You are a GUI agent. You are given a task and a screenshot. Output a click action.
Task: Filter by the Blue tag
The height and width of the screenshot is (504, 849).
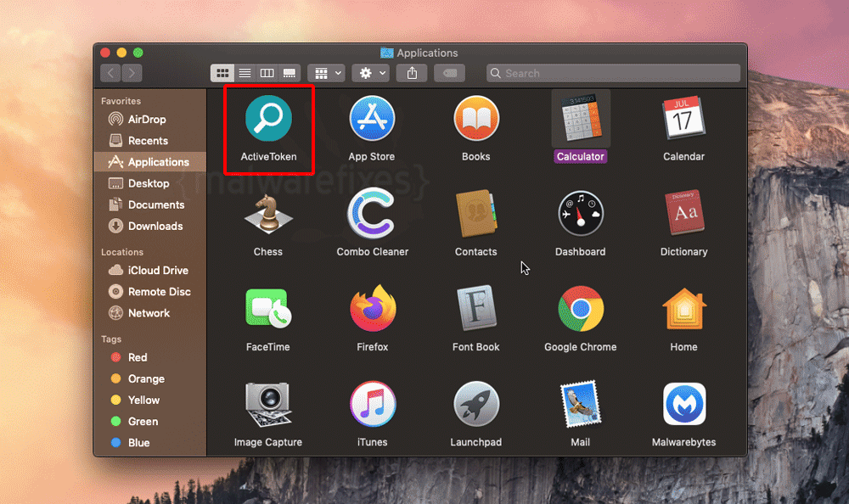point(150,443)
